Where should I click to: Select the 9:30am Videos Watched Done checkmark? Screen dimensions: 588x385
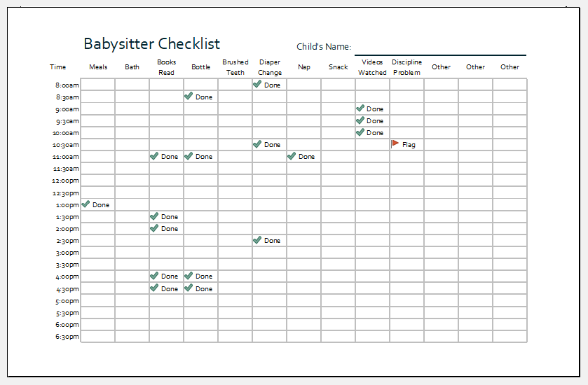pos(360,120)
